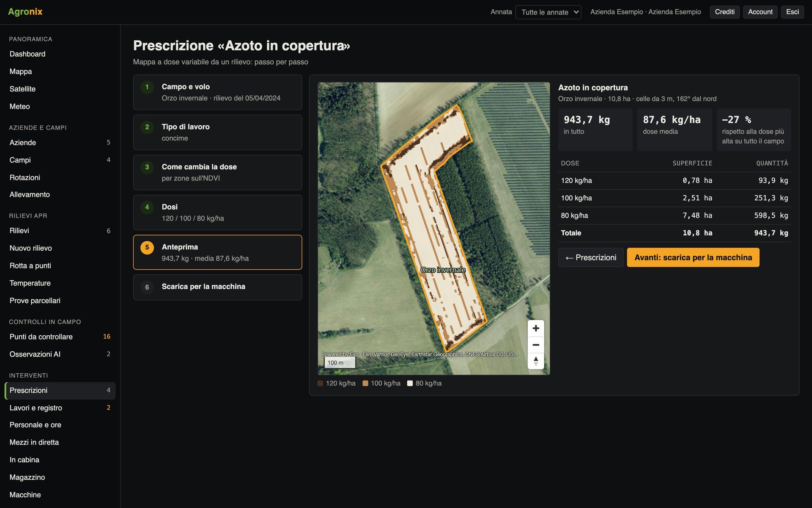Open Campi in the sidebar

[x=60, y=160]
